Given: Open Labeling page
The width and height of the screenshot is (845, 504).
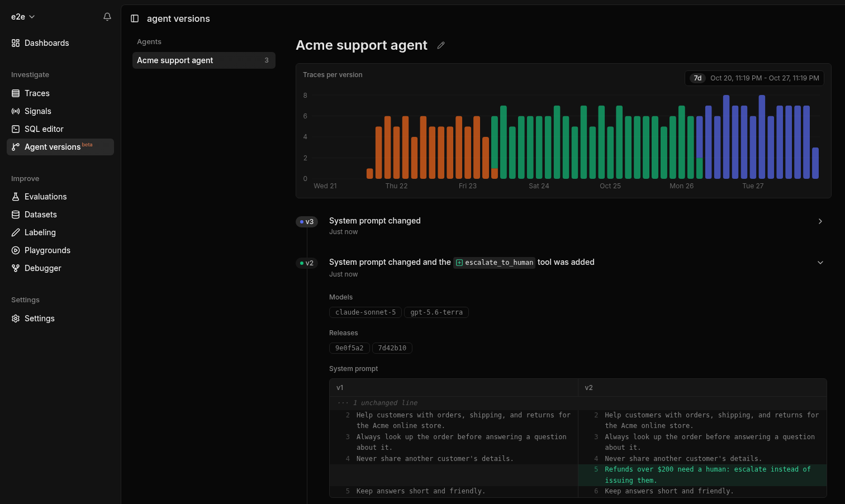Looking at the screenshot, I should tap(60, 232).
